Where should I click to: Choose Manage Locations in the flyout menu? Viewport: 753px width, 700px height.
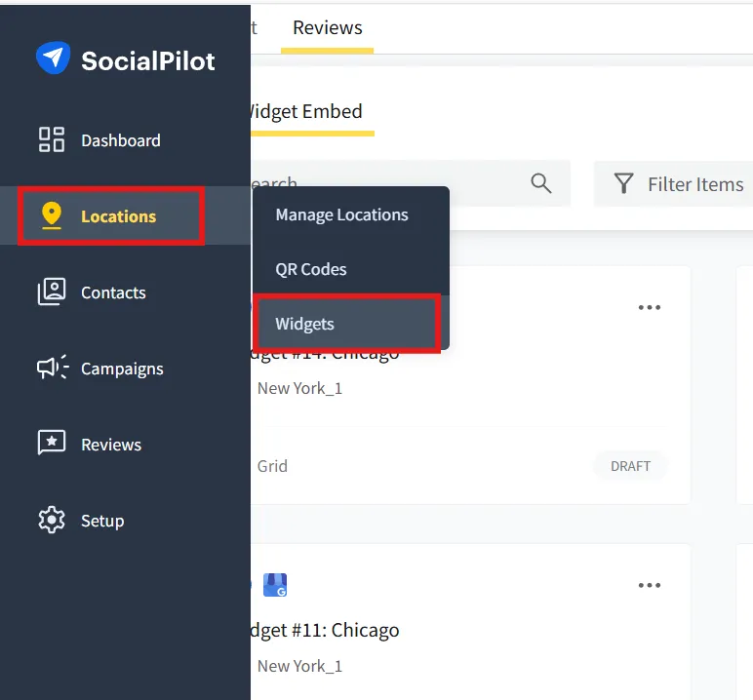tap(341, 215)
